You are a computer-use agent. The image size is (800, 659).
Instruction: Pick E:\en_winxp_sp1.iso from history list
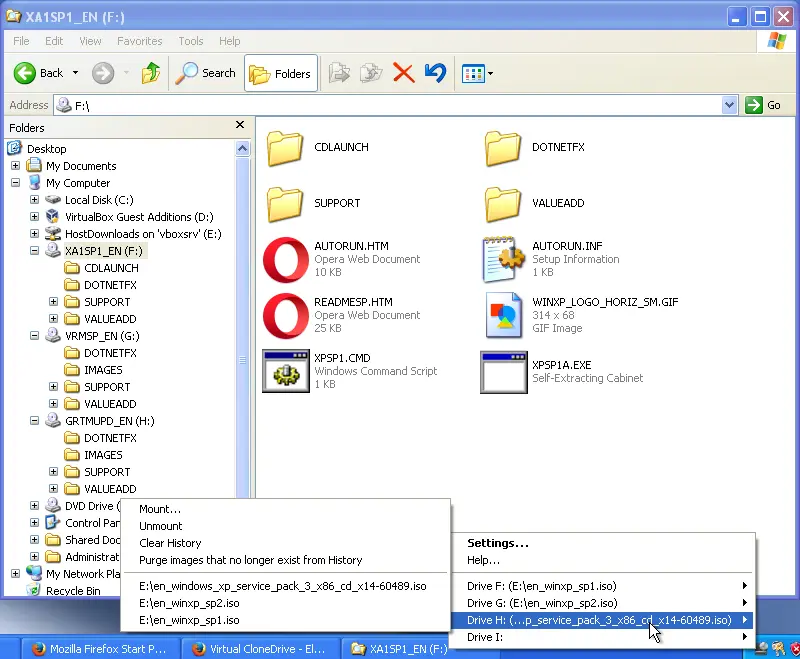[286, 620]
